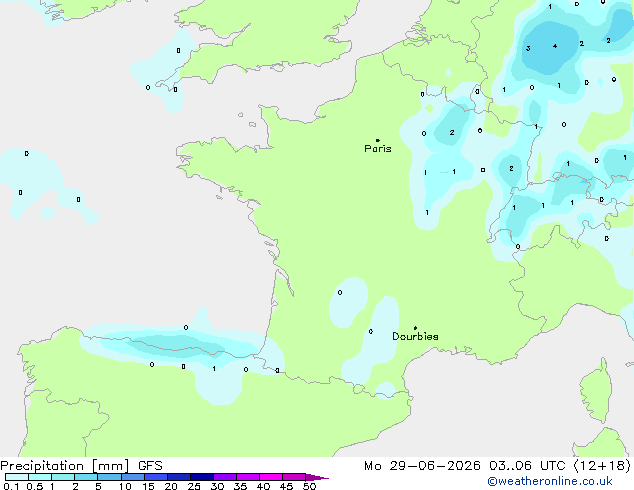Pick the 45–50 mm legend swatch
The height and width of the screenshot is (490, 634).
point(294,477)
